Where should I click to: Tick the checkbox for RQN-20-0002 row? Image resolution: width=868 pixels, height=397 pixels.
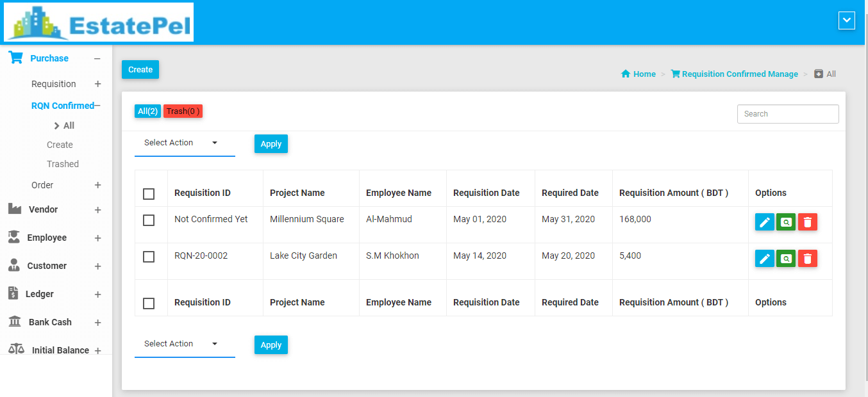point(149,257)
